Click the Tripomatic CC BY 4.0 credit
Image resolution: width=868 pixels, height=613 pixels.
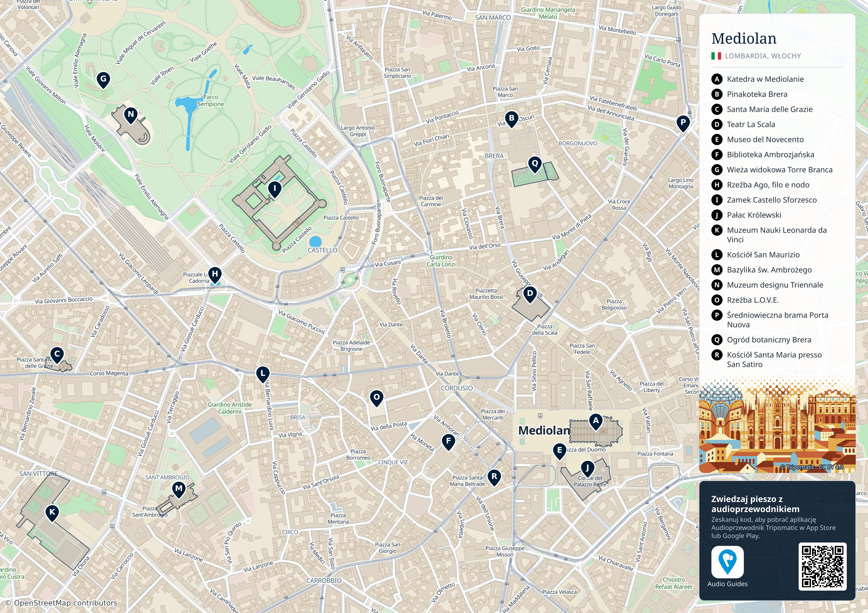pos(812,467)
